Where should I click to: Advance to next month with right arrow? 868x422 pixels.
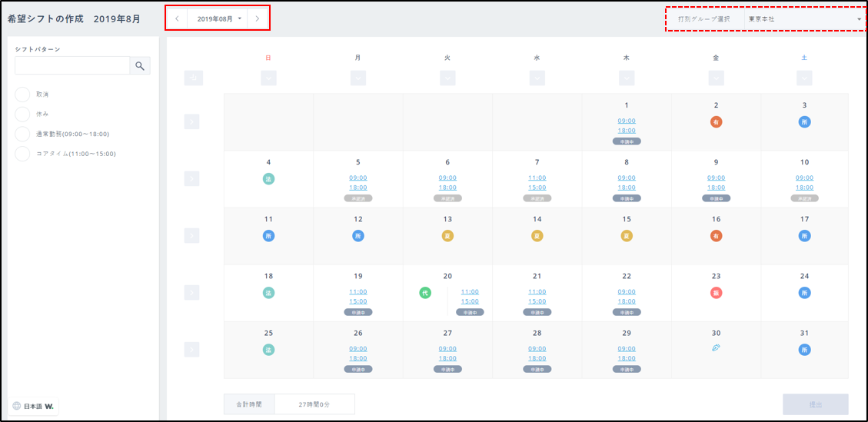pyautogui.click(x=258, y=18)
